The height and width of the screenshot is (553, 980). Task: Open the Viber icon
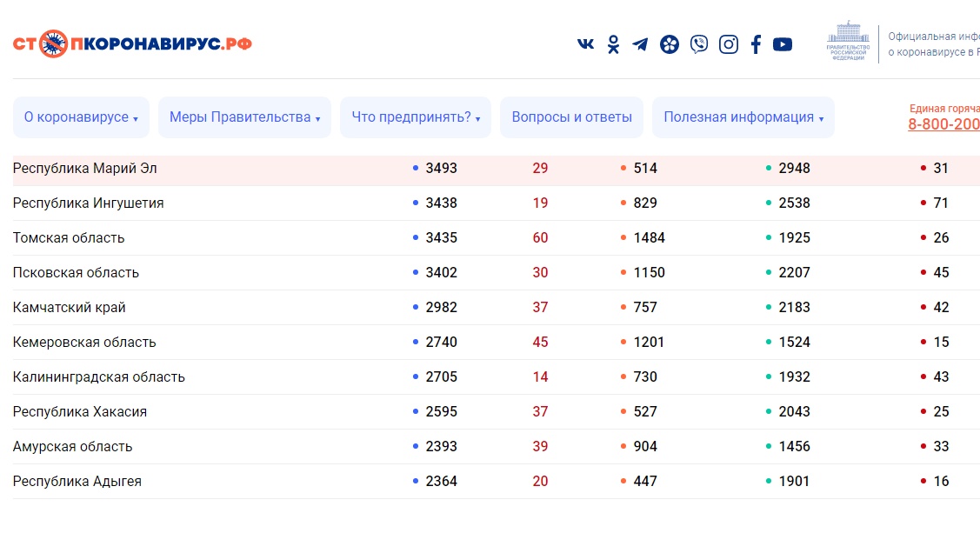point(699,44)
